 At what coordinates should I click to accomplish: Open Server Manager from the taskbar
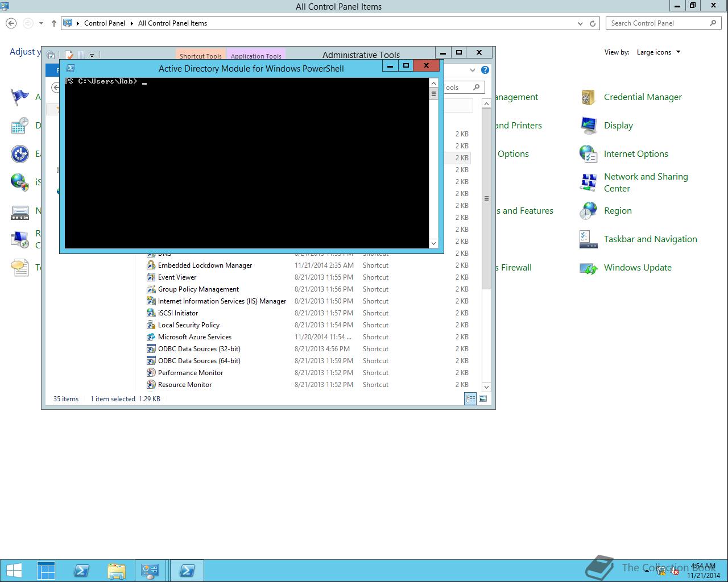[46, 571]
